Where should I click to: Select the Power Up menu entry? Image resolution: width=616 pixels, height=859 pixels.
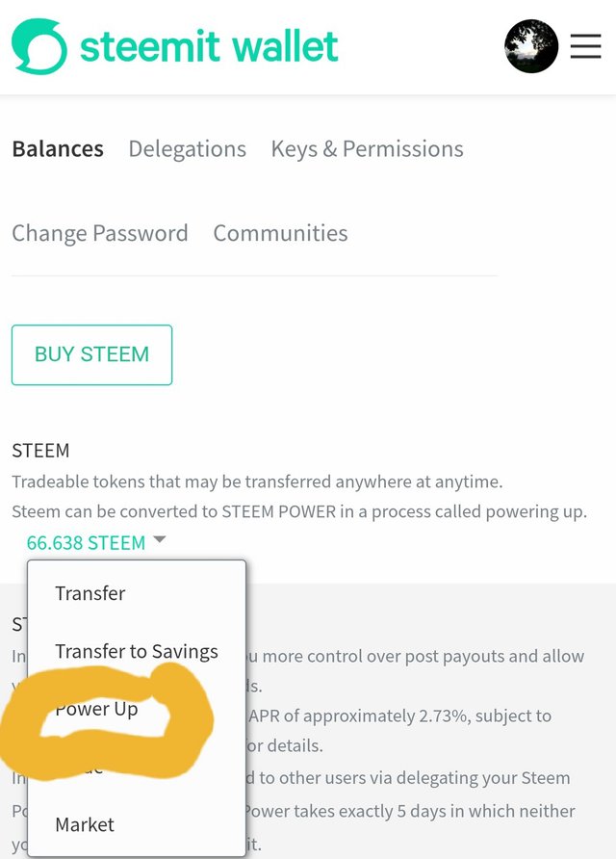pos(97,710)
